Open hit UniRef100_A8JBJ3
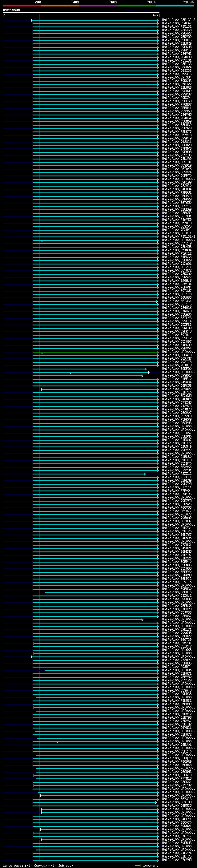Screen dimensions: 197x868 pyautogui.click(x=177, y=365)
